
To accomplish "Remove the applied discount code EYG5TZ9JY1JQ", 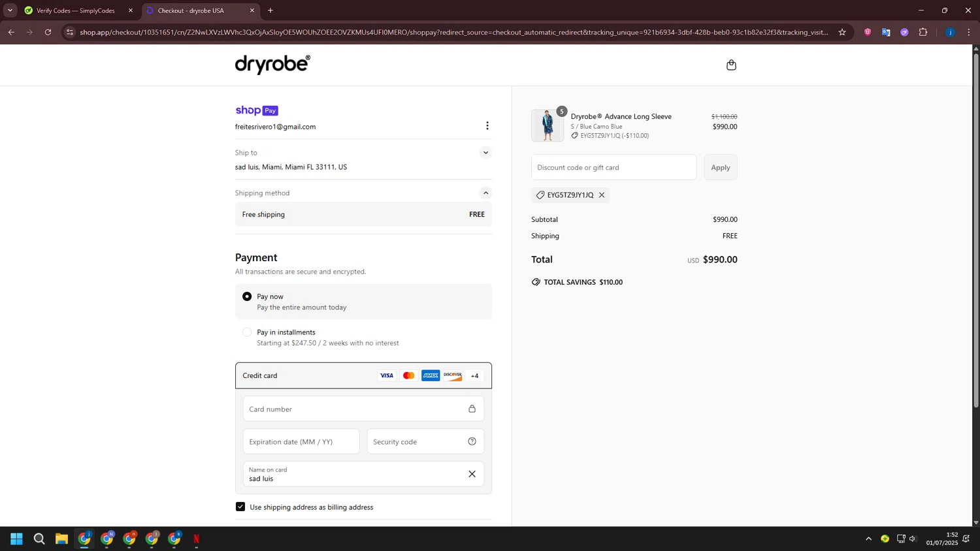I will [602, 195].
